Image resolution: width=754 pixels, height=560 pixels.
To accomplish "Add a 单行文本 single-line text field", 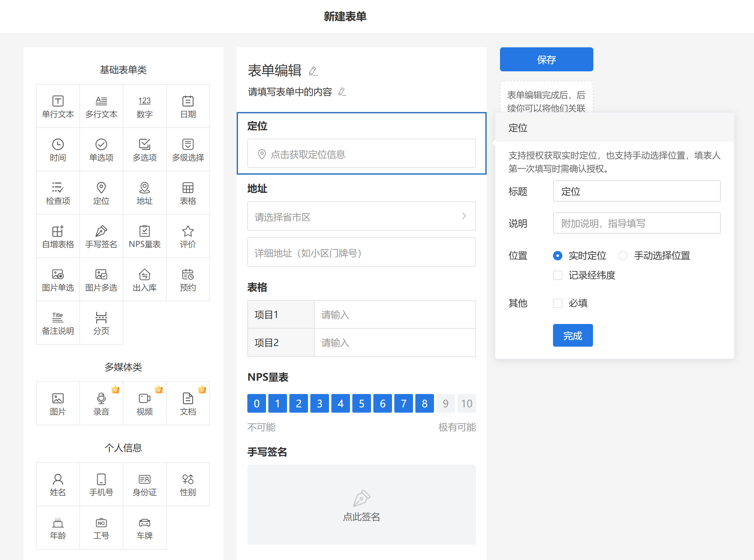I will point(58,106).
